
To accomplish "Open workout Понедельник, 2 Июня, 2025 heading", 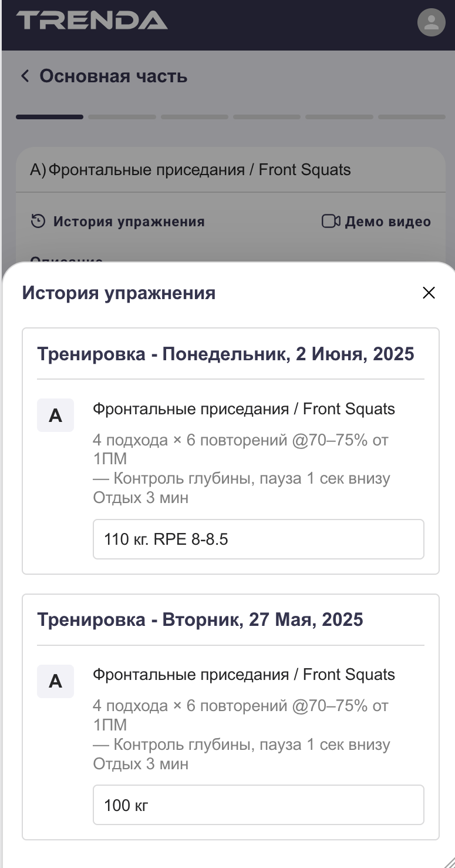I will click(x=225, y=354).
